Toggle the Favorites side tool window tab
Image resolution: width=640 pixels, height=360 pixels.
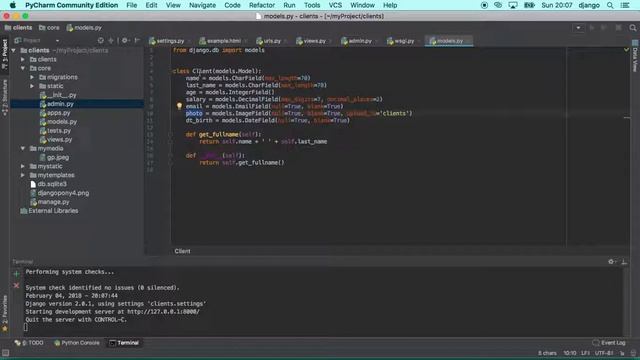pyautogui.click(x=5, y=313)
